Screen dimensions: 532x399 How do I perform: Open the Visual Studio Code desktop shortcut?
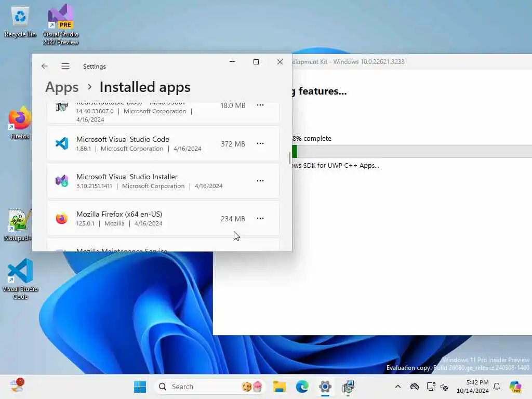click(20, 279)
